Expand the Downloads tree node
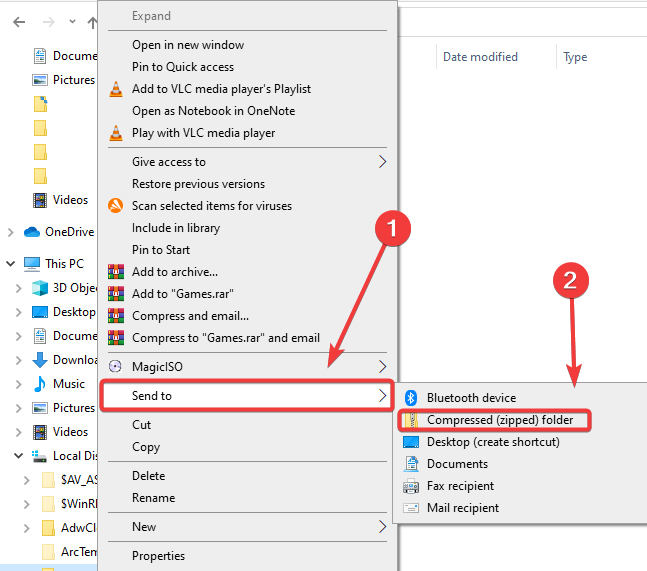The width and height of the screenshot is (647, 571). tap(19, 360)
